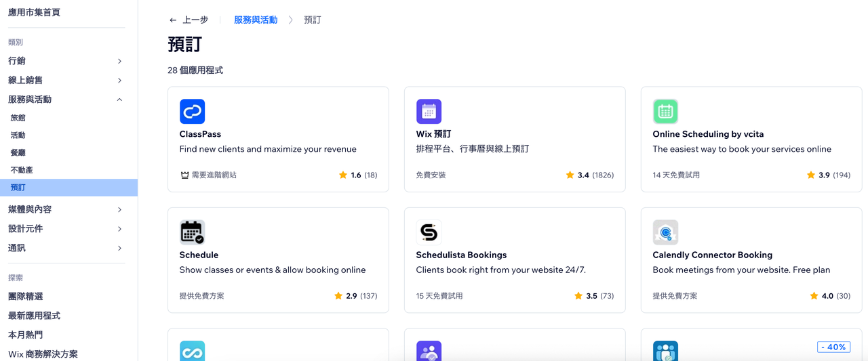868x361 pixels.
Task: Expand the 設計元件 category
Action: click(119, 229)
